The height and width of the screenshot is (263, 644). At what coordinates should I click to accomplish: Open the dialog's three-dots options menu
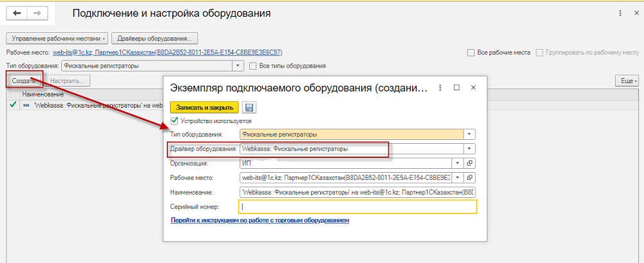point(440,88)
